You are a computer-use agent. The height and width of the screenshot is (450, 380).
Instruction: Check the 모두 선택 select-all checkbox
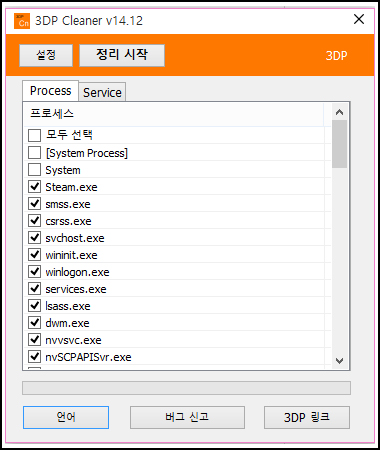point(35,136)
